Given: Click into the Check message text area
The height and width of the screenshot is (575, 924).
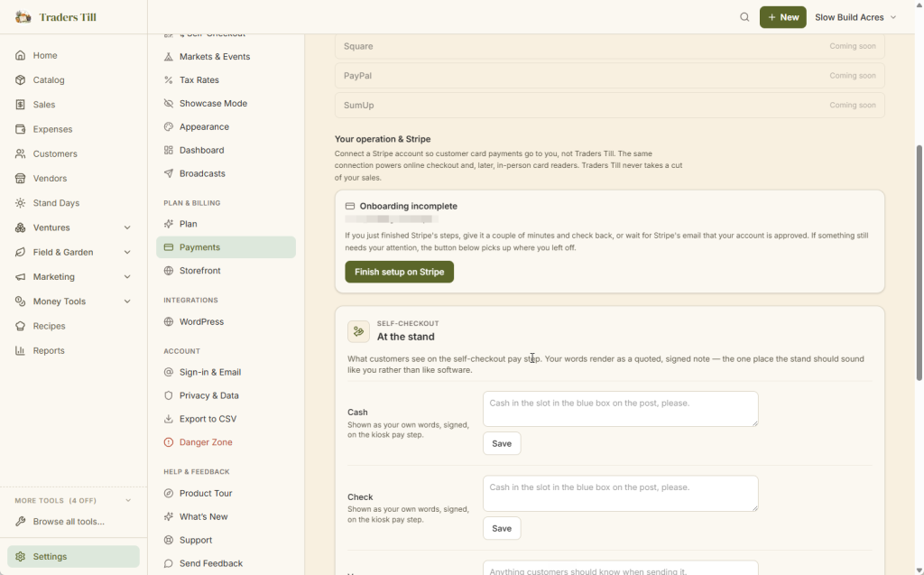Looking at the screenshot, I should pos(621,494).
